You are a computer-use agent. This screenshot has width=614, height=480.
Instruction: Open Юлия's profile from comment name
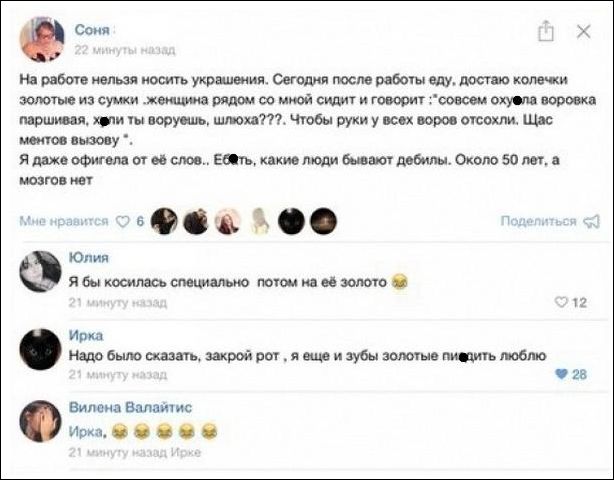[88, 258]
